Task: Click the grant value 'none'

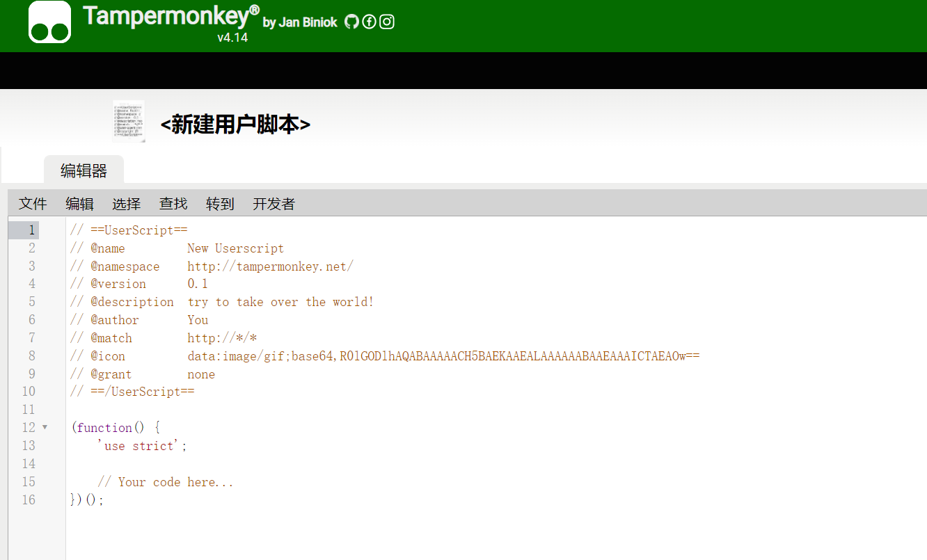Action: [201, 374]
